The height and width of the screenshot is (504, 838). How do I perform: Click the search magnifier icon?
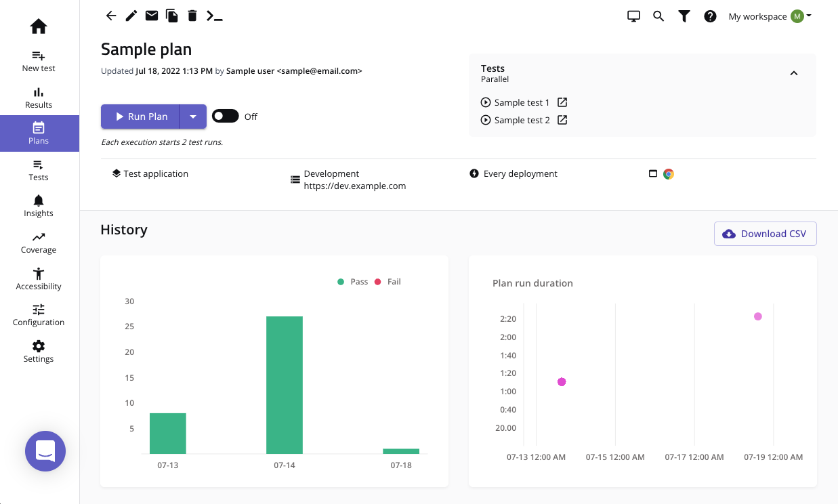(658, 16)
